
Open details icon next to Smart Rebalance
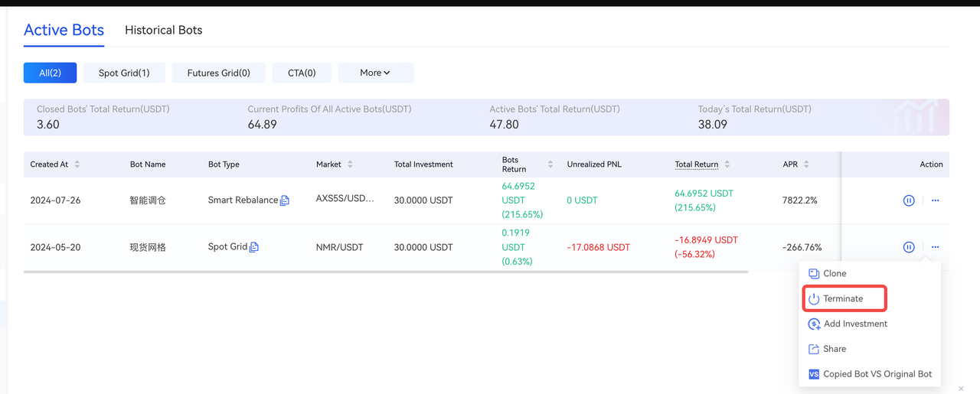[x=285, y=200]
